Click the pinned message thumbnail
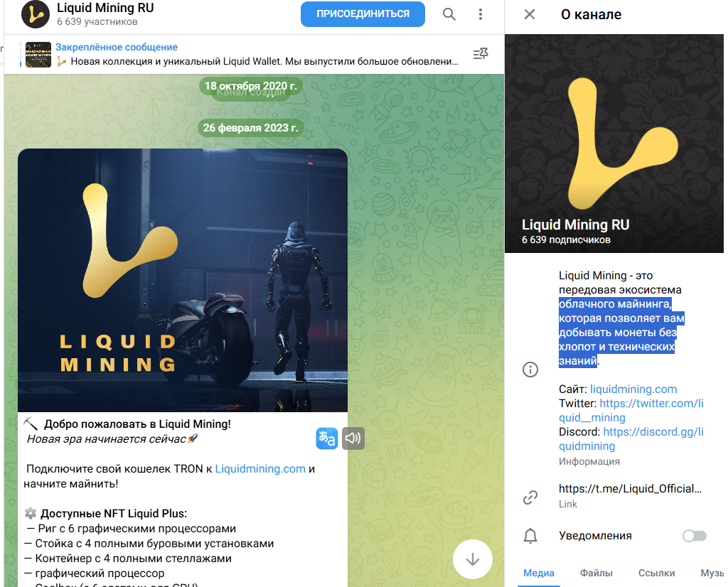The width and height of the screenshot is (728, 587). [38, 54]
